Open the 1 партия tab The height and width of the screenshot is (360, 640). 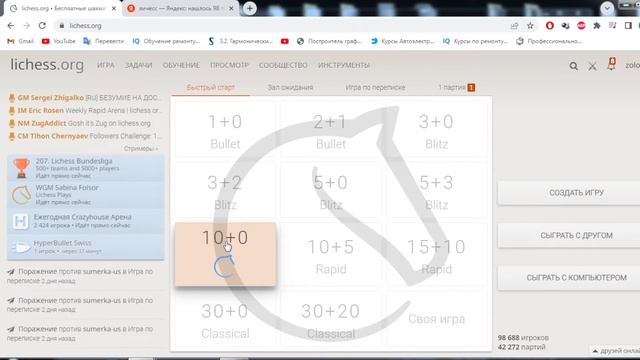point(456,87)
